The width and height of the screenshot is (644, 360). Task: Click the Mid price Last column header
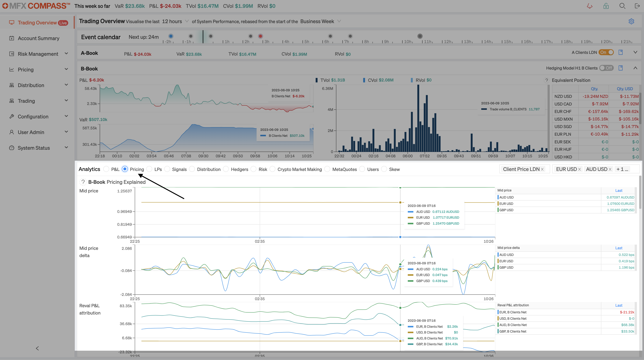618,190
